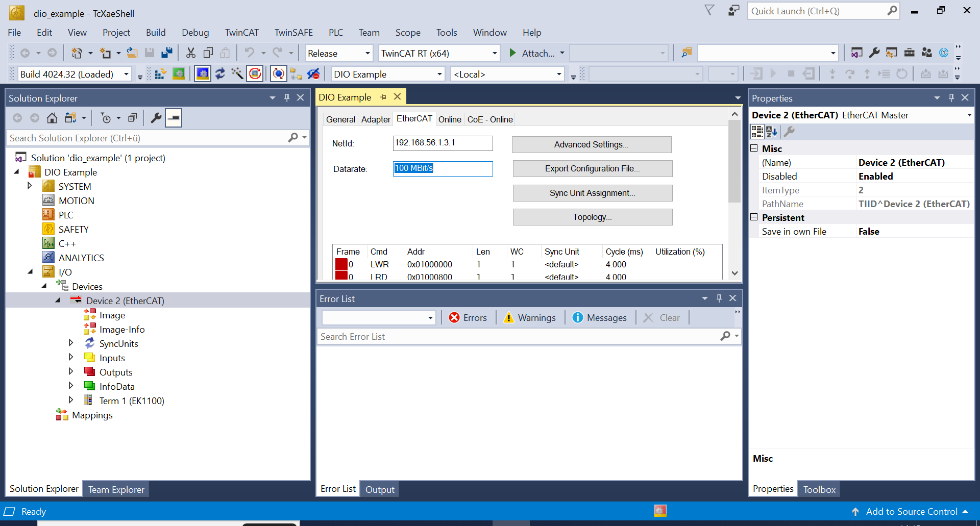Click the Activate Configuration icon

(x=160, y=74)
